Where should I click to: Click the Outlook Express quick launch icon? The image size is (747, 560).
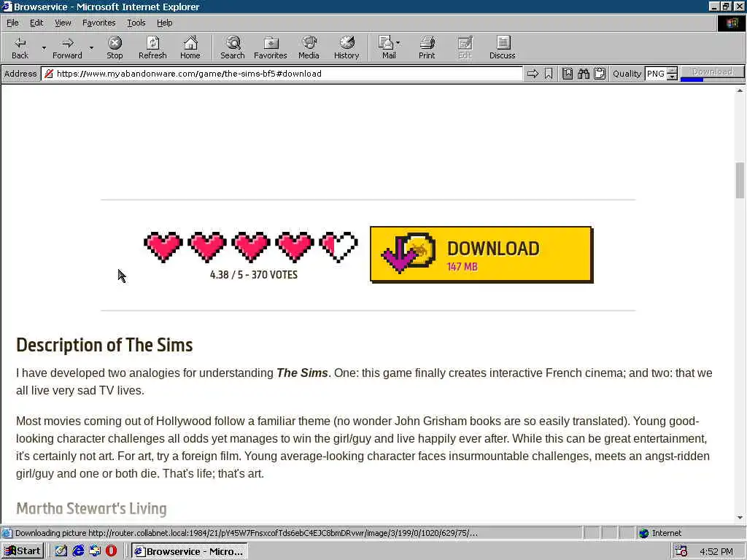pyautogui.click(x=95, y=551)
